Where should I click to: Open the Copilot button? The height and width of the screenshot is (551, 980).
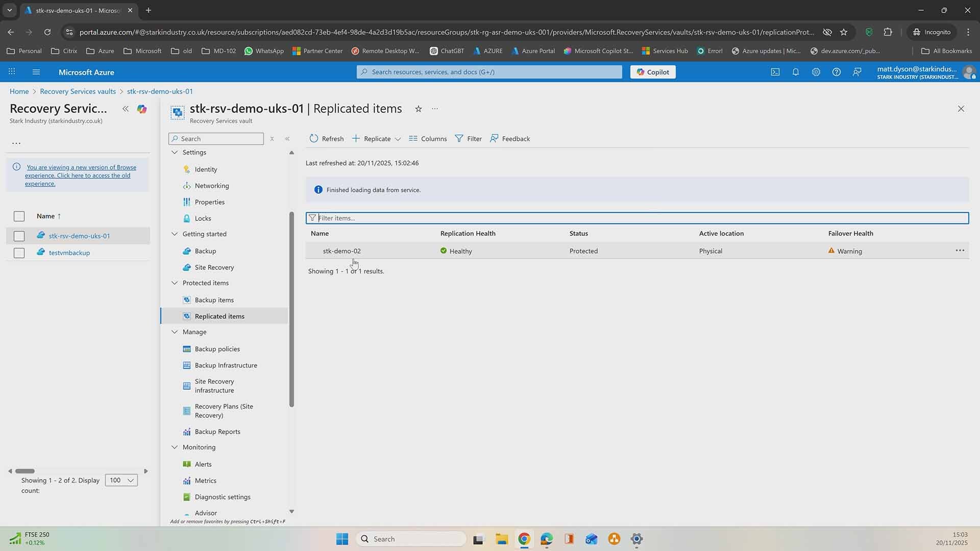coord(652,72)
